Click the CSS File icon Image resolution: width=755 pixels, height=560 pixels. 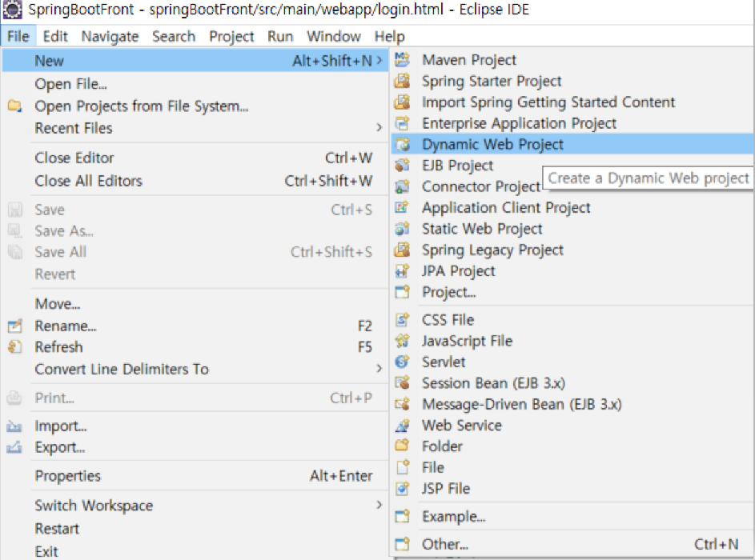pyautogui.click(x=402, y=319)
